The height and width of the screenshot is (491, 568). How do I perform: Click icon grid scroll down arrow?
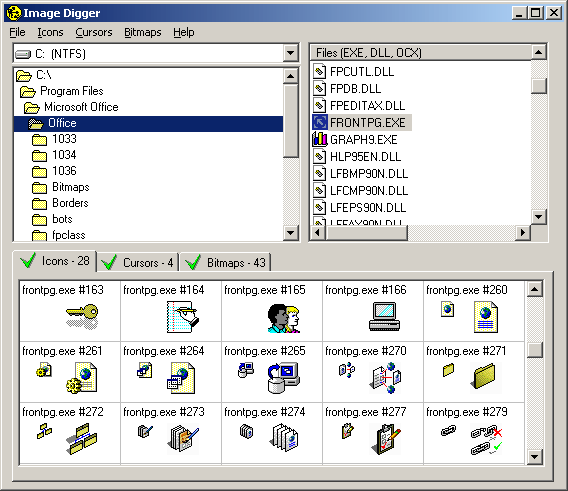tap(535, 456)
